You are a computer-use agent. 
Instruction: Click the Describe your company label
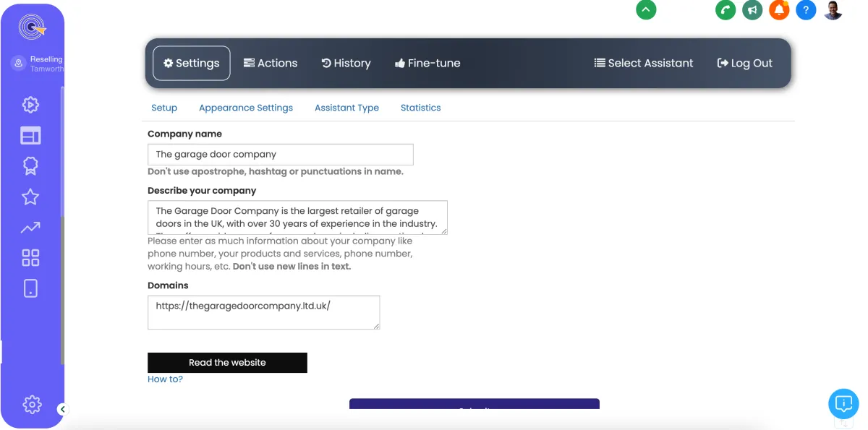click(202, 191)
